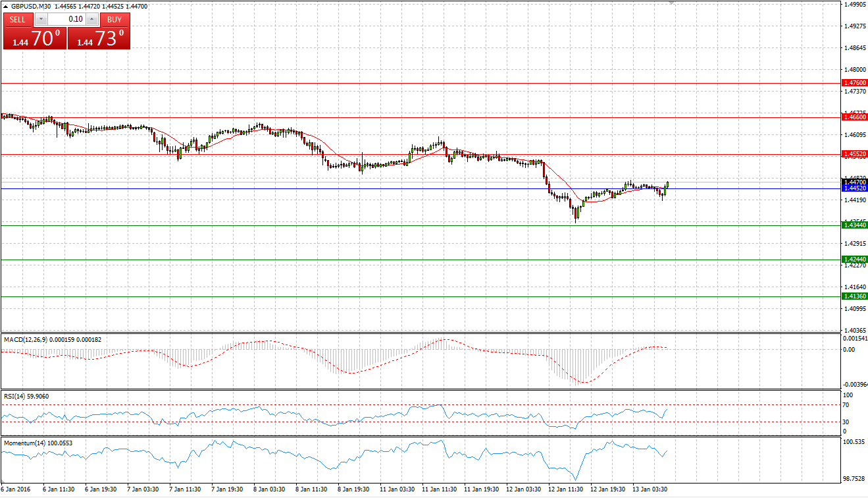Click the 0.001541 MACD scale value

pos(855,338)
